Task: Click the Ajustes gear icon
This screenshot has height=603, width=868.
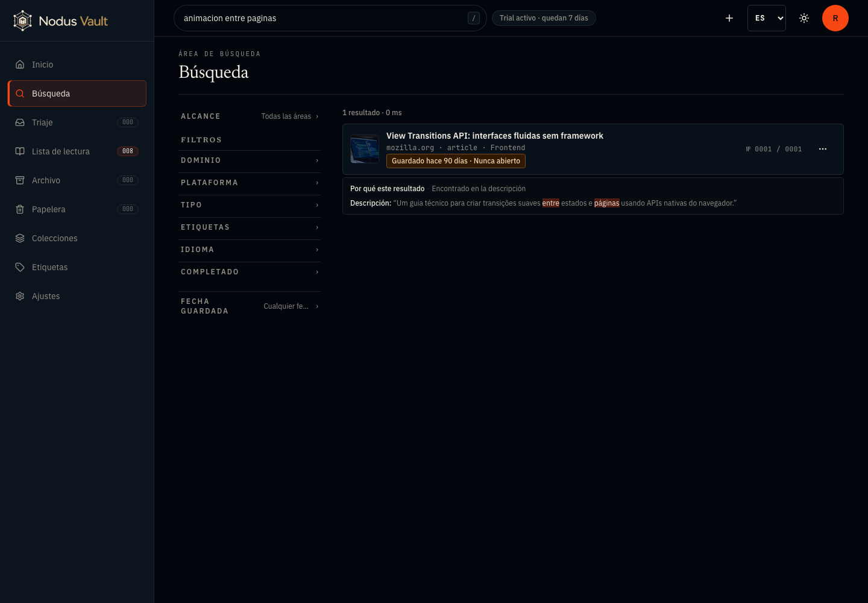Action: tap(20, 296)
